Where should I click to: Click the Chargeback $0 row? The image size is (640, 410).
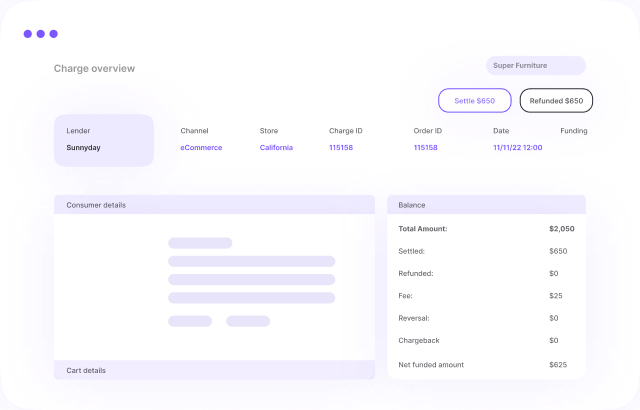click(x=486, y=341)
